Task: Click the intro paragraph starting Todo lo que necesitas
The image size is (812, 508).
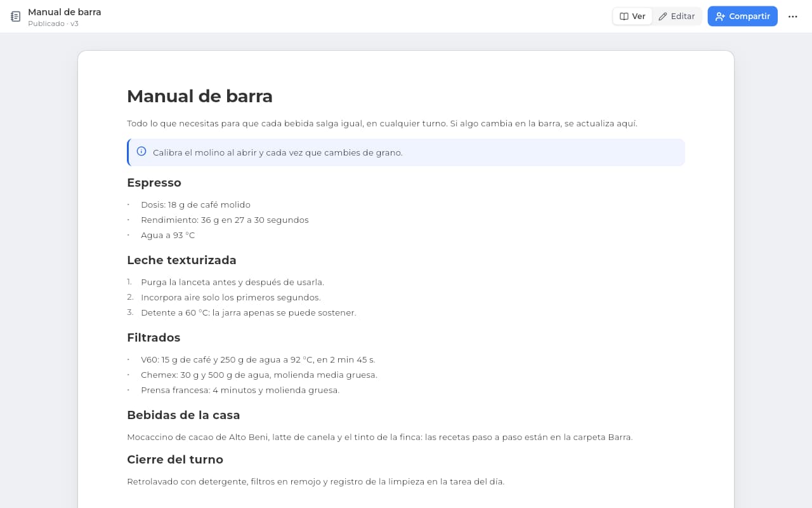Action: [382, 123]
